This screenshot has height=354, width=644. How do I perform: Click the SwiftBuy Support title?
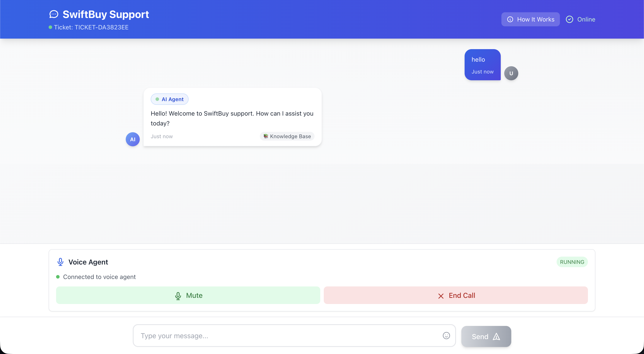coord(106,14)
